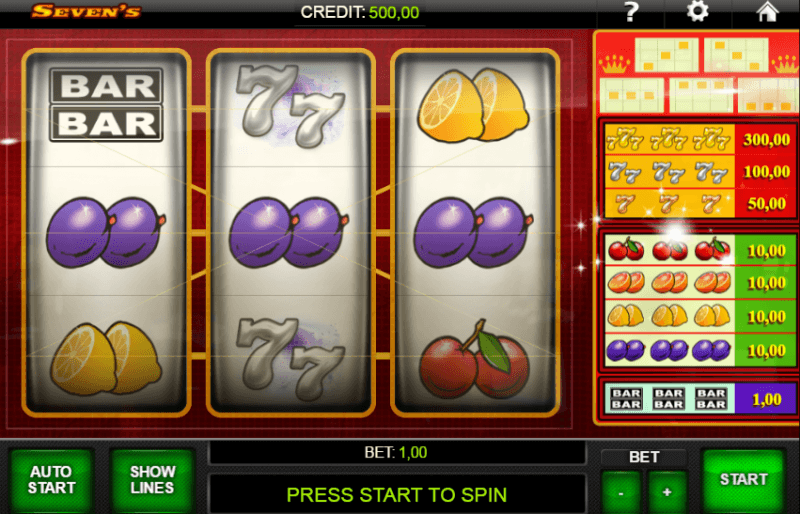Screen dimensions: 800x514
Task: Open the help question mark icon
Action: pos(631,12)
